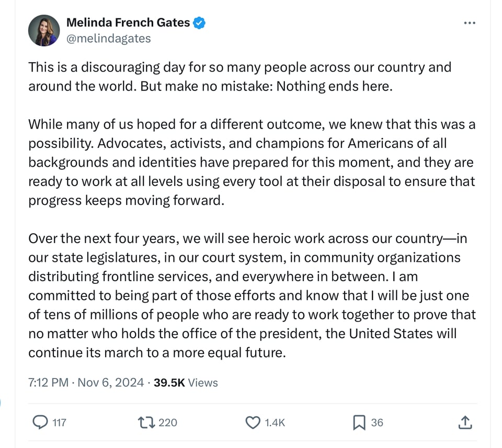Click the paragraph starting 'This is a discouraging day'
This screenshot has width=502, height=448.
(x=239, y=76)
